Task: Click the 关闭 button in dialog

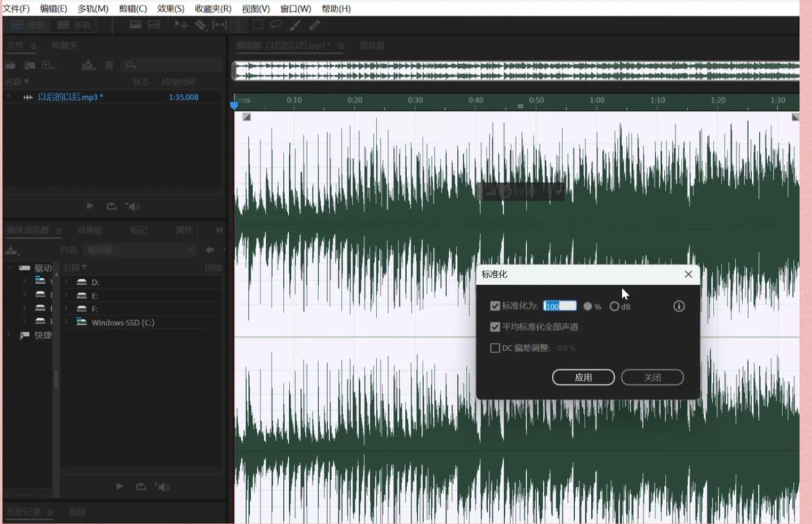Action: [x=652, y=377]
